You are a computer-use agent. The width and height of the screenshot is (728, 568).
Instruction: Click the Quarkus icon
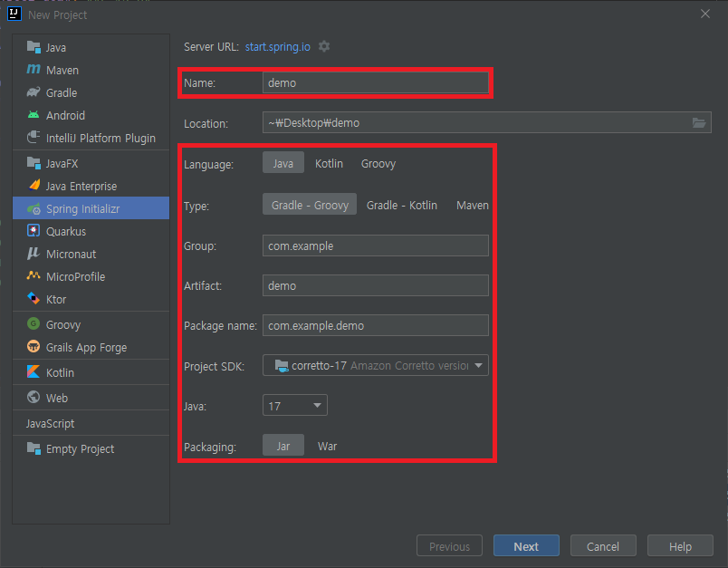pos(34,230)
